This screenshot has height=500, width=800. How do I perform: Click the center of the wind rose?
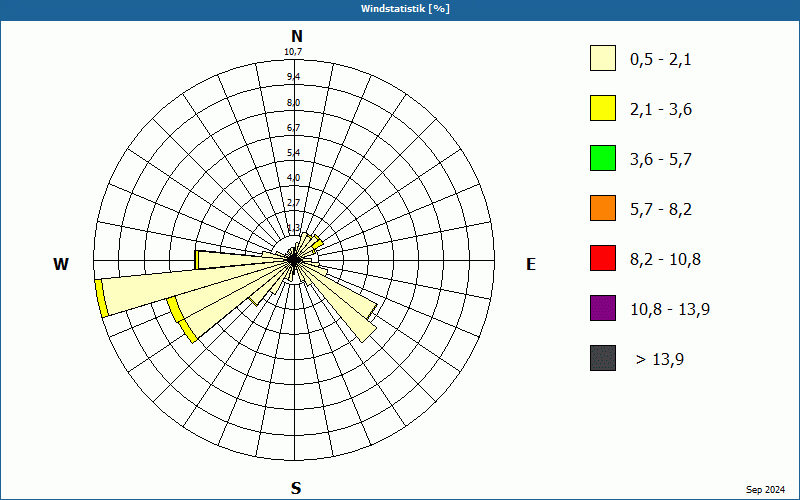294,260
